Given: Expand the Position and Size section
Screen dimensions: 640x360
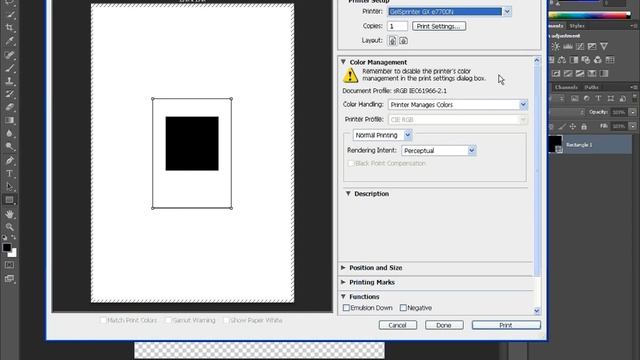Looking at the screenshot, I should (343, 268).
